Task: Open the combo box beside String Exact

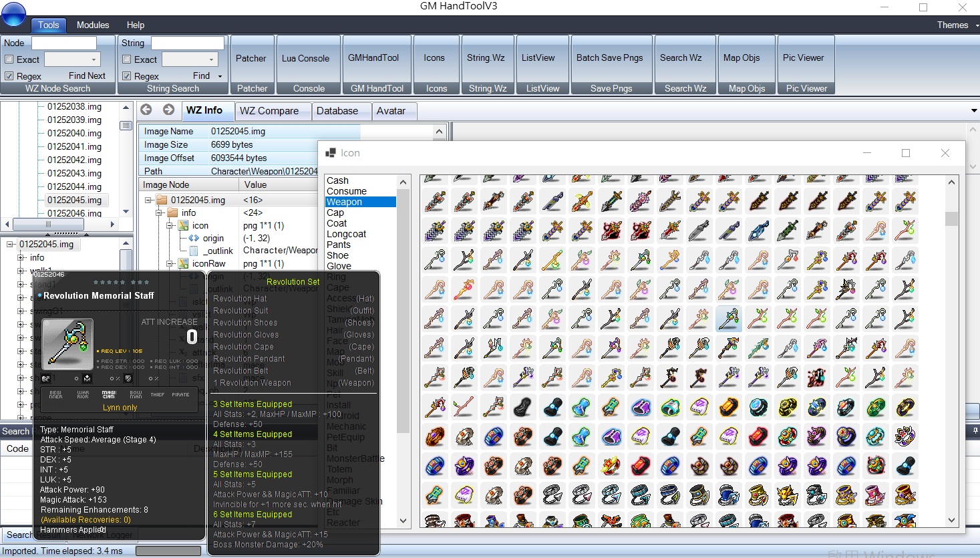Action: pos(190,59)
